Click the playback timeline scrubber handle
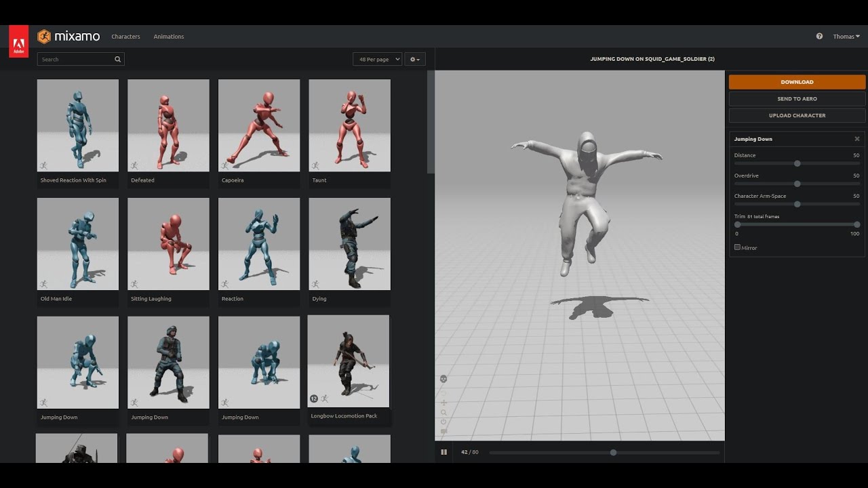Image resolution: width=868 pixels, height=488 pixels. [x=613, y=452]
